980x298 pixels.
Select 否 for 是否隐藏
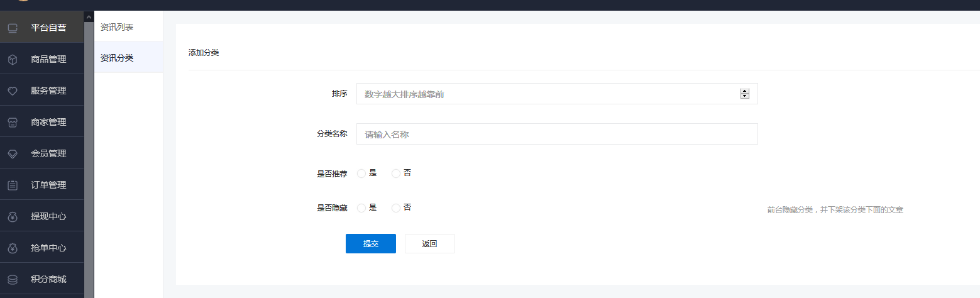396,208
